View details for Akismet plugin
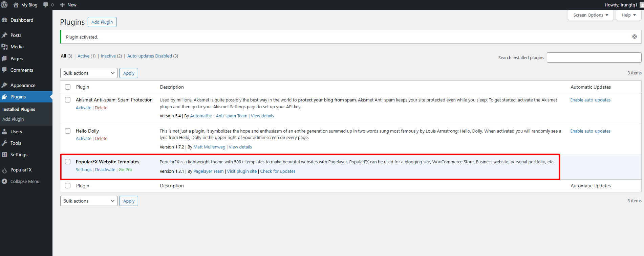The height and width of the screenshot is (256, 644). point(262,116)
